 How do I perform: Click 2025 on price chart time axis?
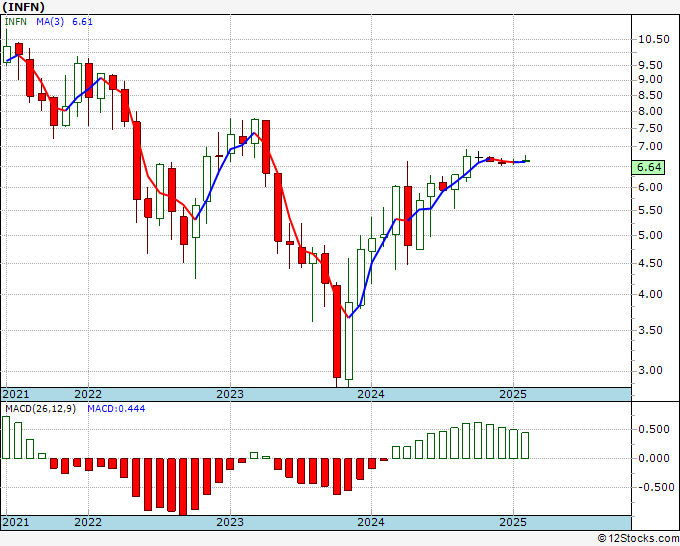(x=513, y=394)
